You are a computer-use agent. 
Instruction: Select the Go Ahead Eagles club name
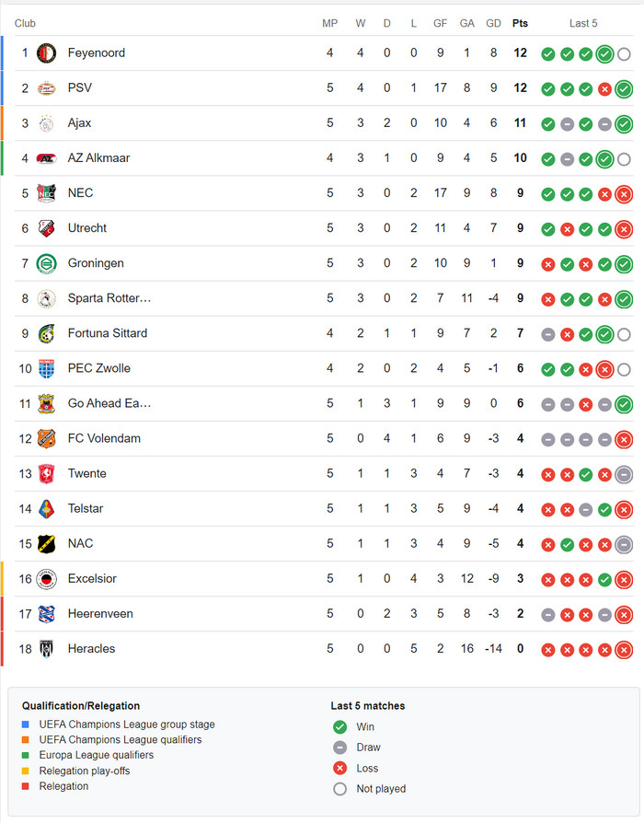pos(109,403)
